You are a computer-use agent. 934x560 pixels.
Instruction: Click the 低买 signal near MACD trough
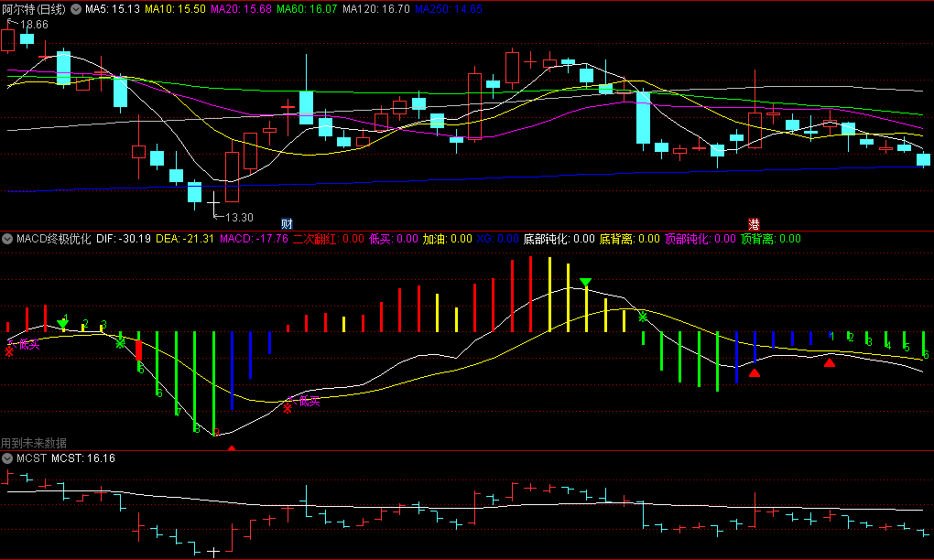click(x=310, y=401)
